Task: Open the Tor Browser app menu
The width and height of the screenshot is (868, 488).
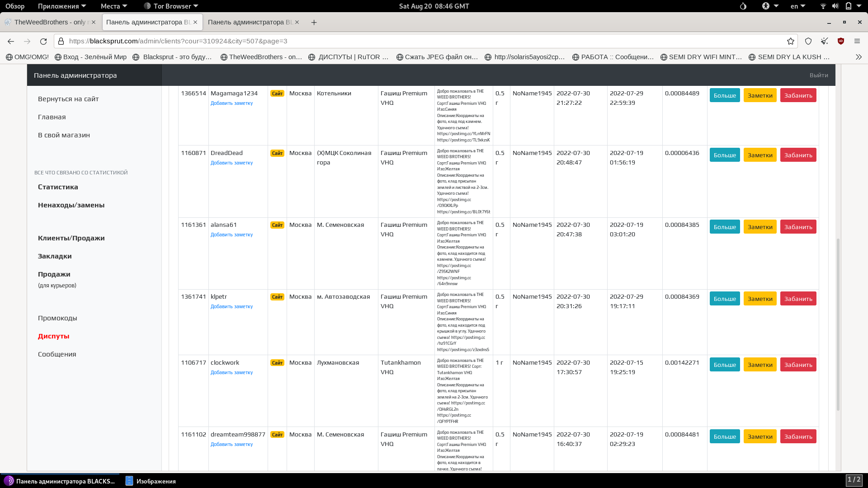Action: [171, 6]
